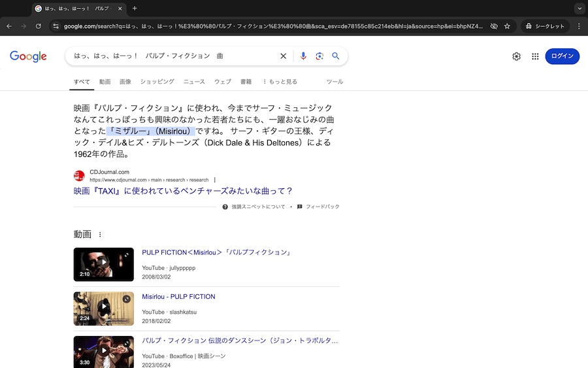The image size is (588, 368).
Task: Click the CDJournal.com site favicon
Action: click(x=79, y=176)
